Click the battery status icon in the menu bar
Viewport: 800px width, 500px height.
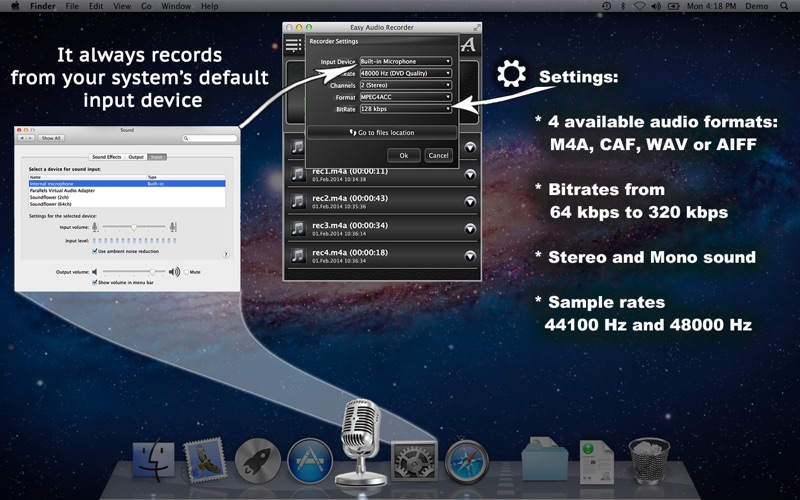click(673, 6)
